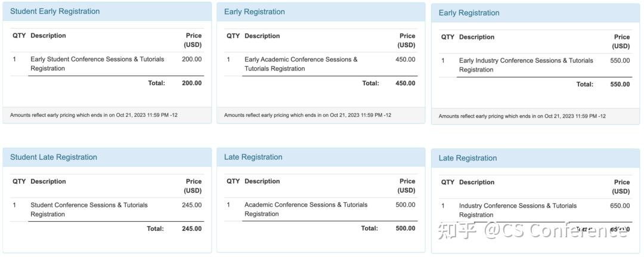Click the Academic Early Registration panel header
This screenshot has height=257, width=644.
pos(255,12)
